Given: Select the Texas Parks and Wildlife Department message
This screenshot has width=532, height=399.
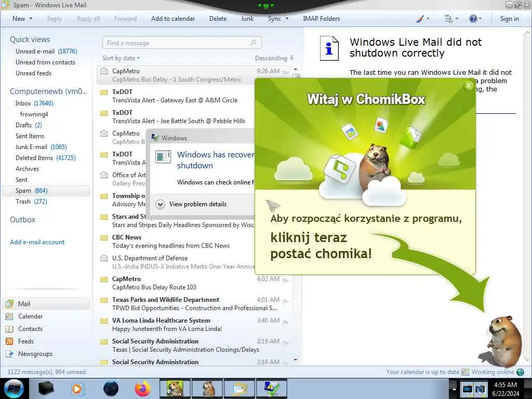Looking at the screenshot, I should pyautogui.click(x=194, y=303).
